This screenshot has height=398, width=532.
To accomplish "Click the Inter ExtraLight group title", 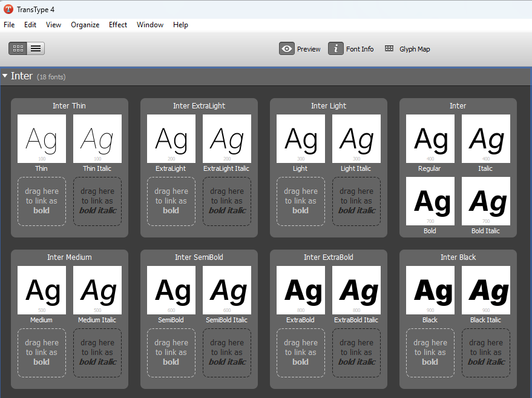I will point(199,106).
